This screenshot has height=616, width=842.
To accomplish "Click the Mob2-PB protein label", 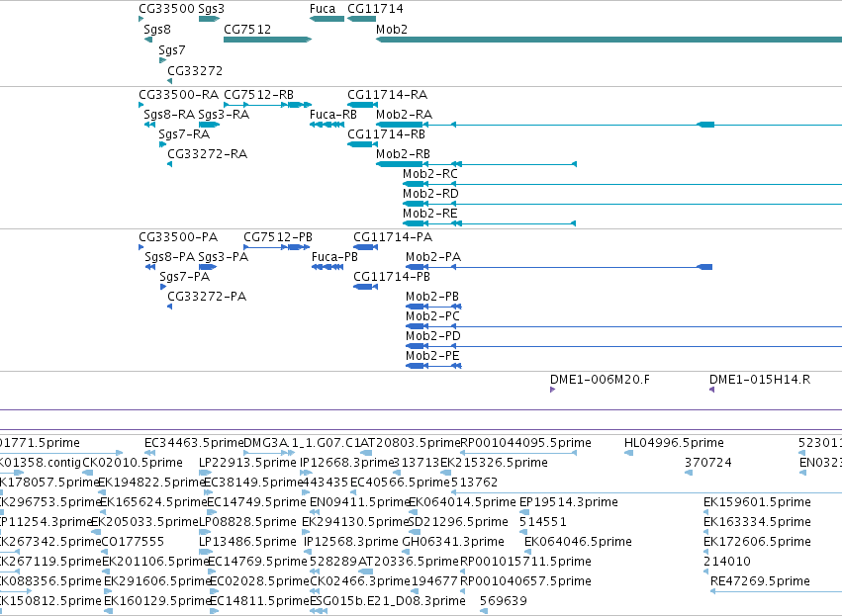I will click(432, 297).
